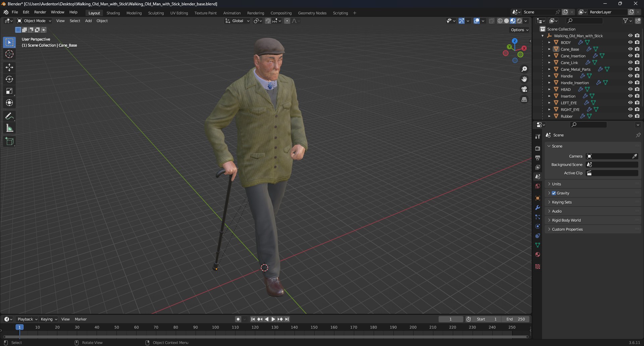Select the Annotate tool
The height and width of the screenshot is (346, 644).
[9, 116]
